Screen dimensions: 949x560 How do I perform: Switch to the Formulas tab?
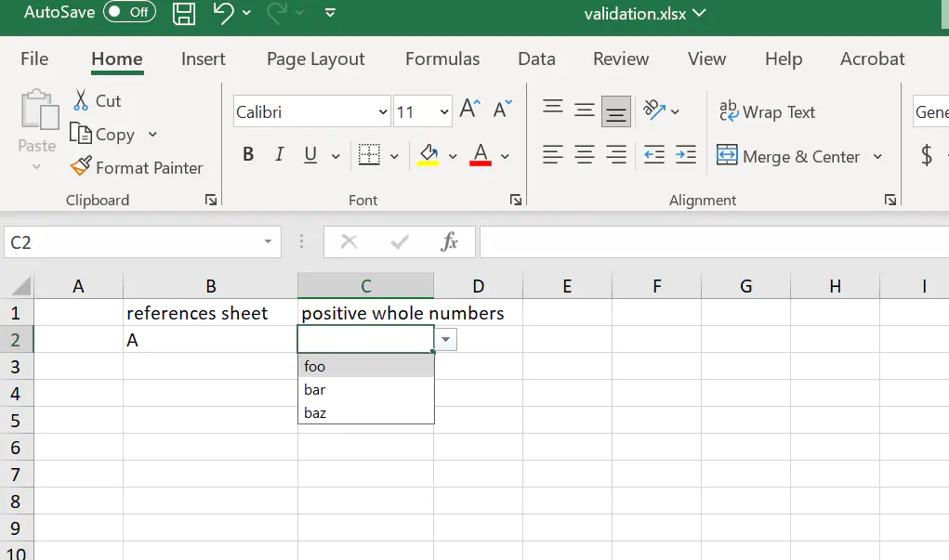pyautogui.click(x=442, y=59)
